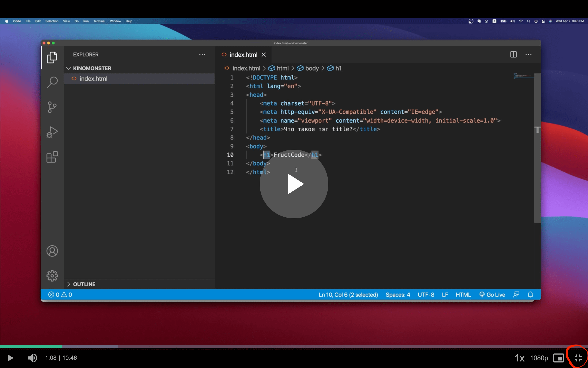
Task: Open the Extensions view
Action: 52,157
